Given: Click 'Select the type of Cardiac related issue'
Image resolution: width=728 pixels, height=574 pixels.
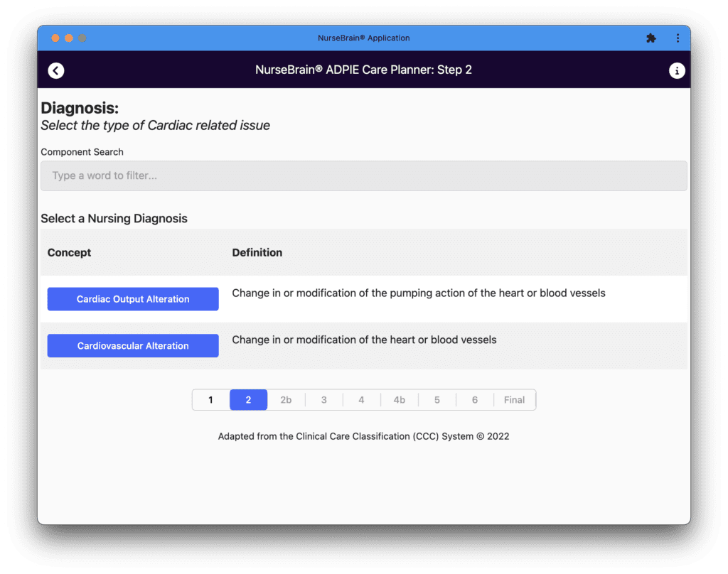Looking at the screenshot, I should [x=156, y=125].
